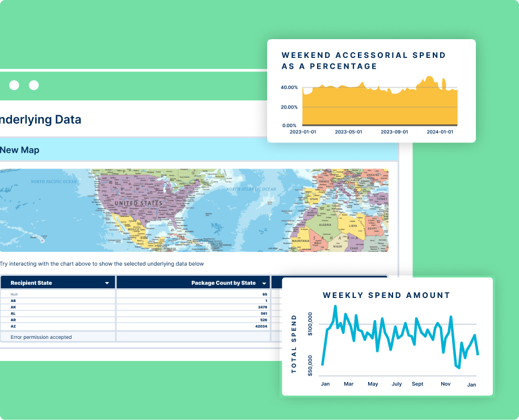519x420 pixels.
Task: Select Algeria on the world map
Action: (325, 225)
